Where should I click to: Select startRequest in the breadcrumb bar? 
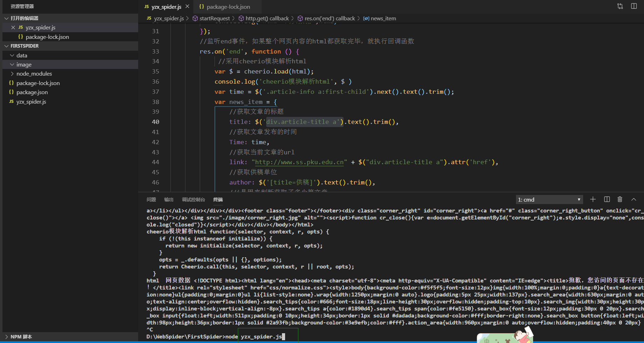click(214, 18)
